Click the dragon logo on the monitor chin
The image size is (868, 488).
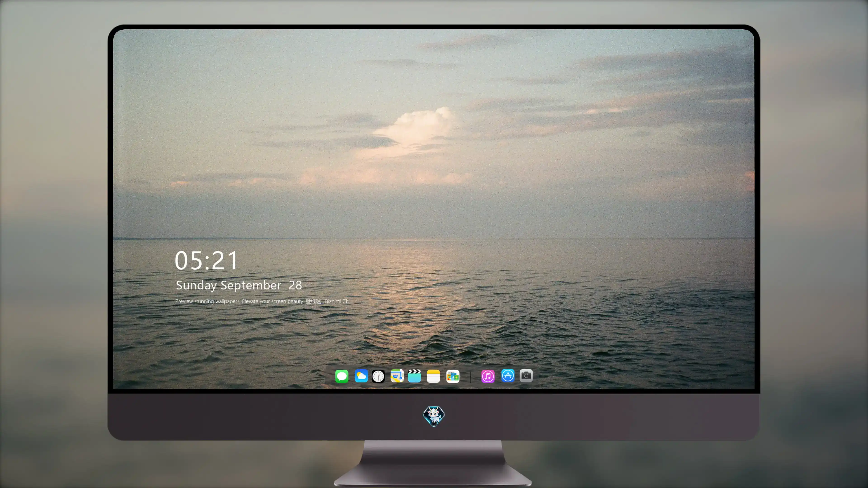pos(434,416)
